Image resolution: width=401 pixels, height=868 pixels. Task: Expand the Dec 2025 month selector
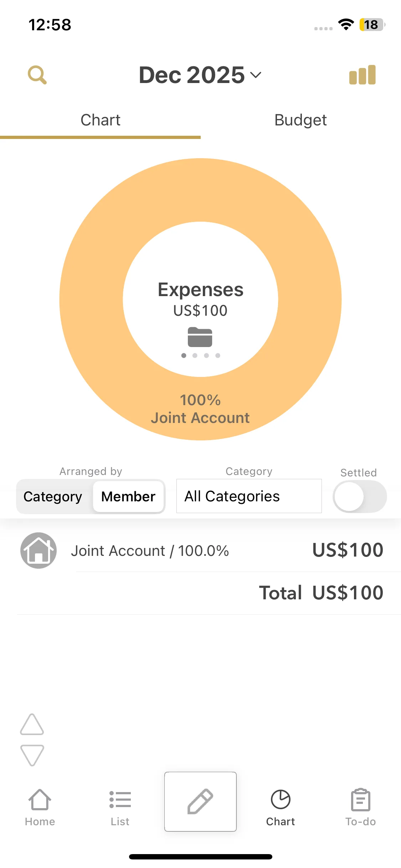pos(200,75)
